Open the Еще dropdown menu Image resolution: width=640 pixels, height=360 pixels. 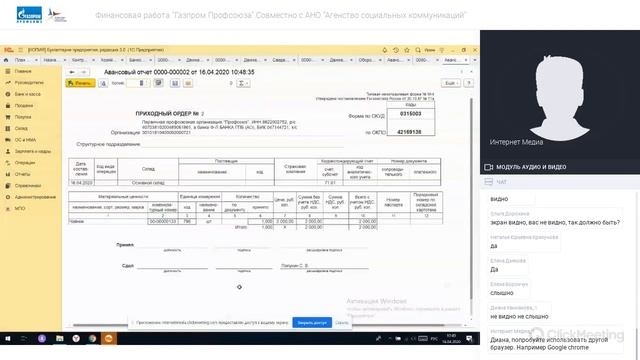click(451, 83)
